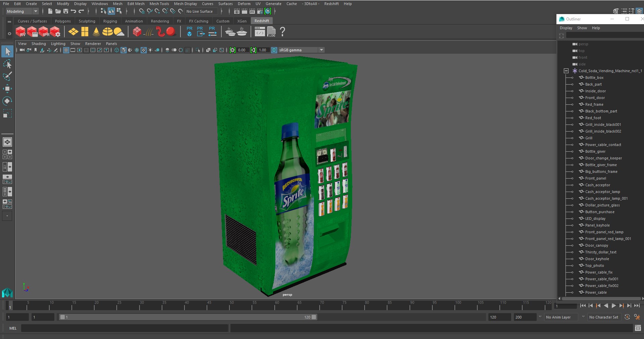The width and height of the screenshot is (644, 339).
Task: Switch to four-view pane layout
Action: [x=7, y=154]
